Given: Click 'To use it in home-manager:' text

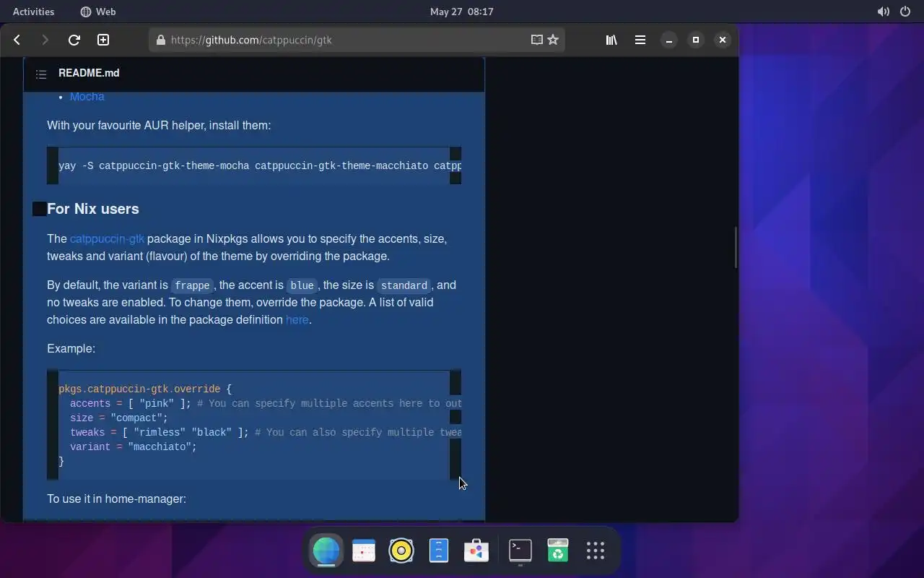Looking at the screenshot, I should coord(117,499).
